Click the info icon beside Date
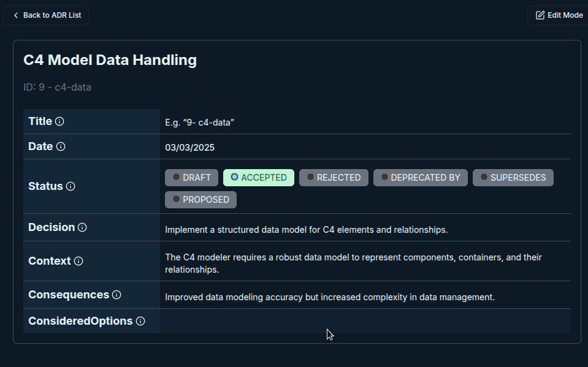 pos(61,146)
